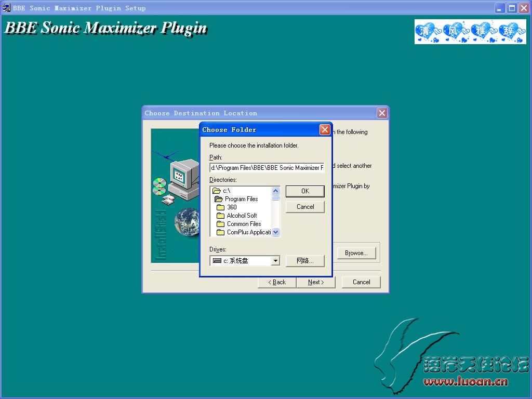The height and width of the screenshot is (399, 532).
Task: Click the Alcohol Soft folder icon
Action: [220, 216]
